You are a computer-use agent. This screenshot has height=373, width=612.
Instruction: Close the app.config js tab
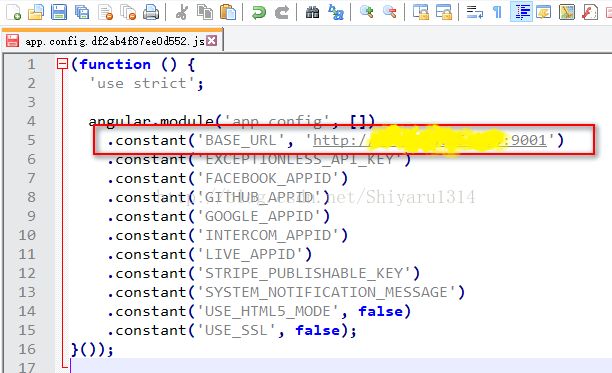pos(212,40)
